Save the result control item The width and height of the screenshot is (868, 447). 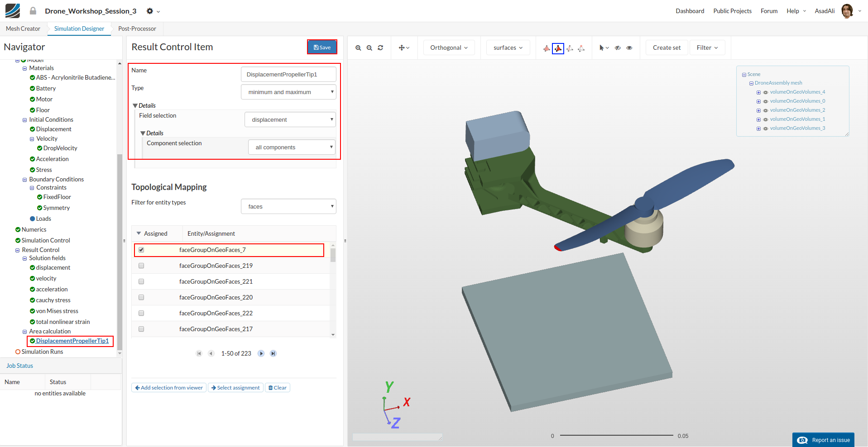pos(322,47)
